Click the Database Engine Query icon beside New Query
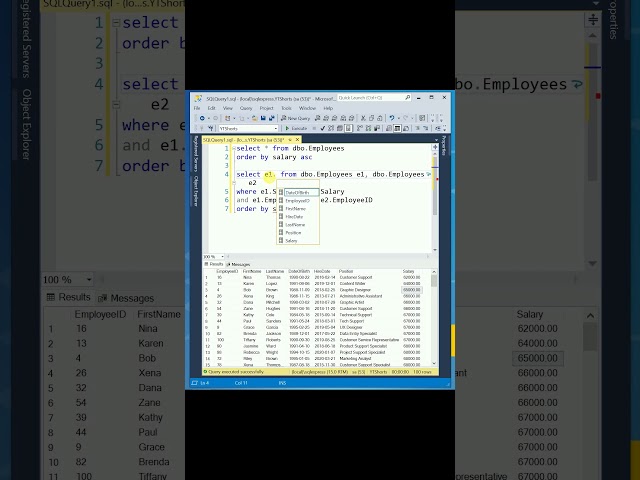The image size is (640, 480). click(x=318, y=118)
